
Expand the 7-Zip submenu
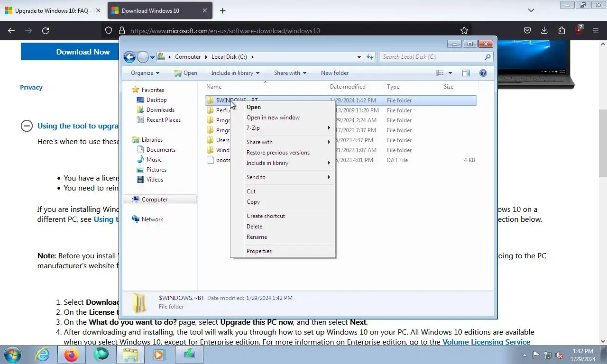[x=283, y=128]
